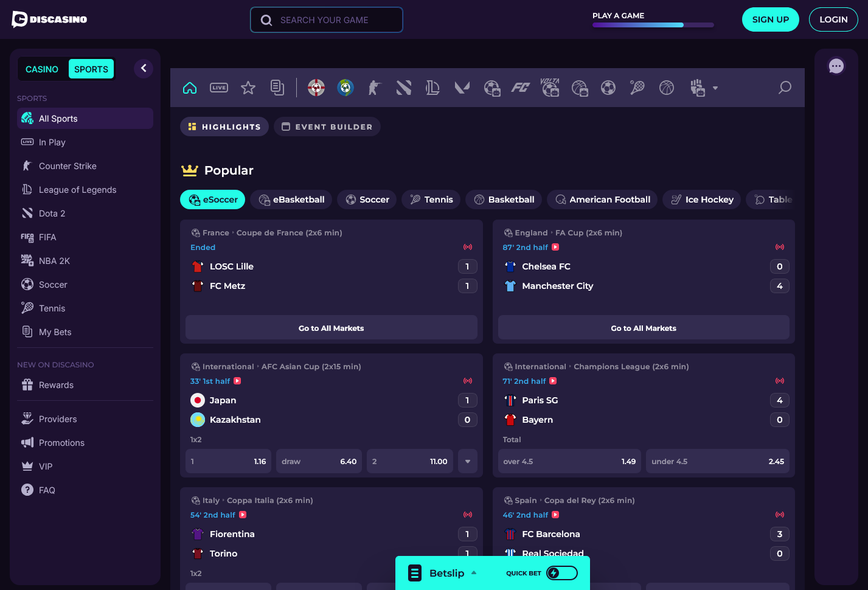Go to All Markets for Chelsea FC
The height and width of the screenshot is (590, 868).
(x=644, y=328)
